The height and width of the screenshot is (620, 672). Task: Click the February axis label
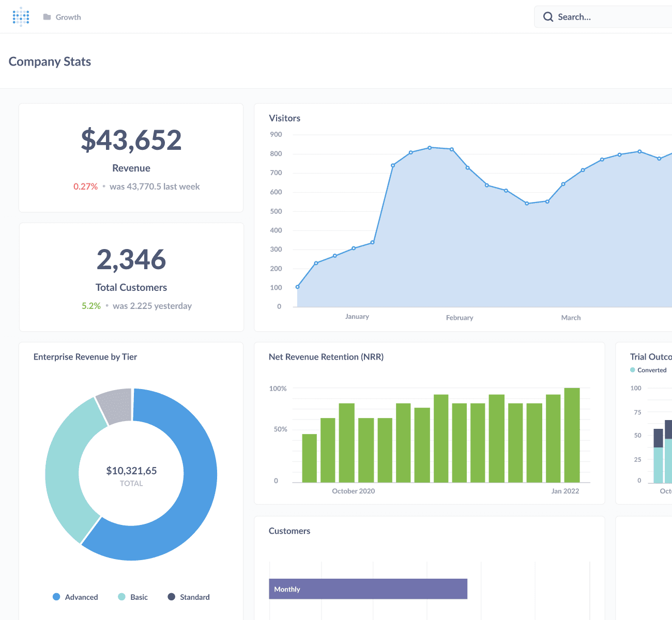(x=460, y=318)
